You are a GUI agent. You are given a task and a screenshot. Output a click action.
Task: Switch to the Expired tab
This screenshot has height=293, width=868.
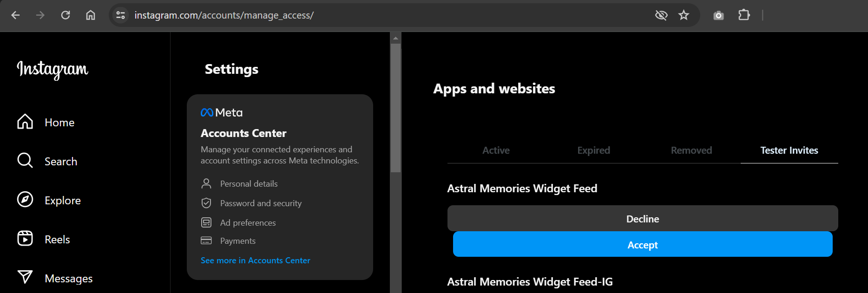(593, 150)
